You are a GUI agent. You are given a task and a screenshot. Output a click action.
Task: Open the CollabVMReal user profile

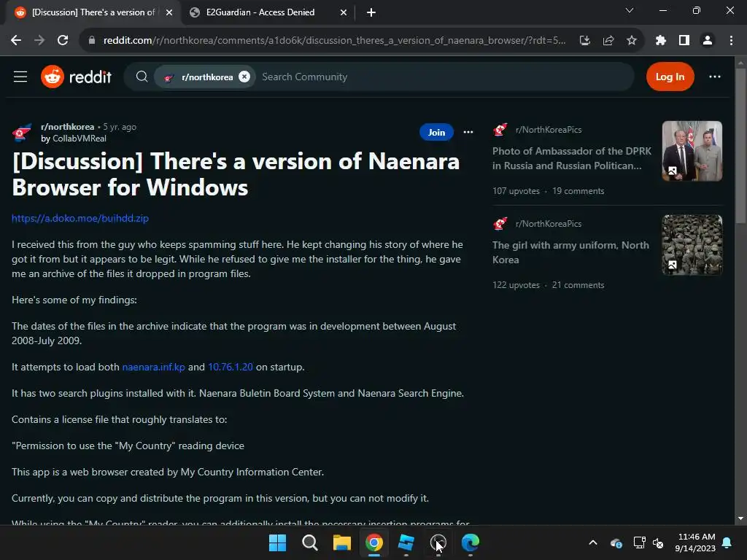(79, 139)
